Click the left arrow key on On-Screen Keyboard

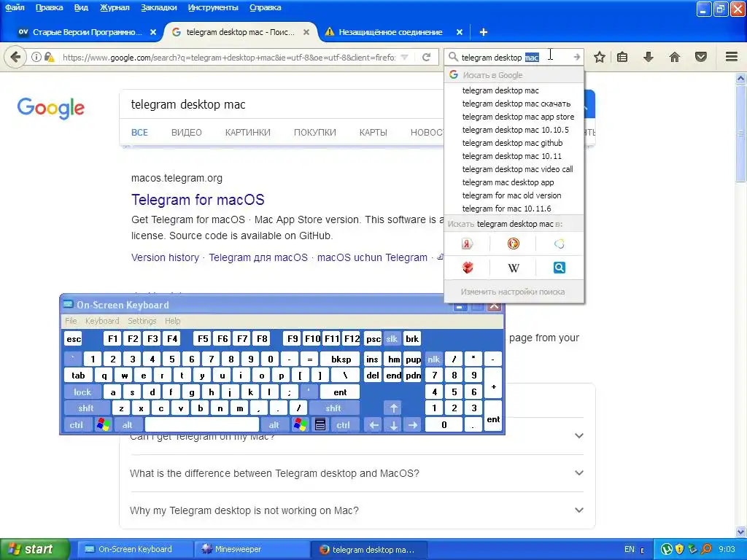374,424
